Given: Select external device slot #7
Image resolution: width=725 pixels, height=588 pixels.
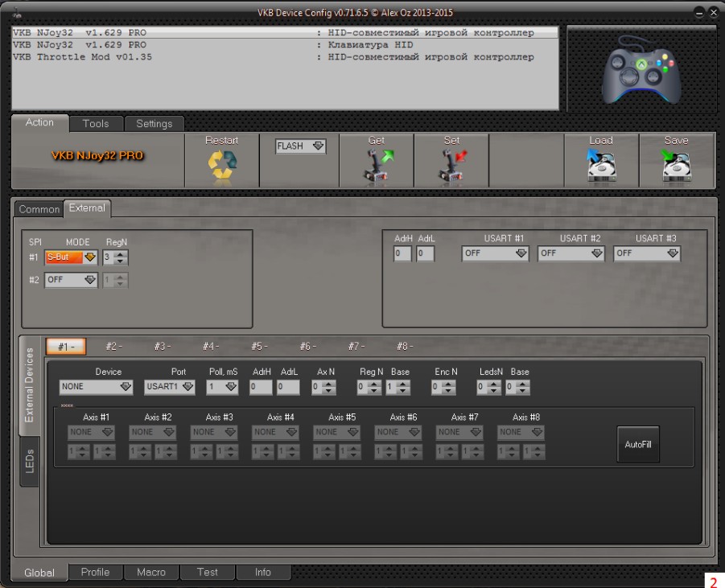Looking at the screenshot, I should click(356, 346).
